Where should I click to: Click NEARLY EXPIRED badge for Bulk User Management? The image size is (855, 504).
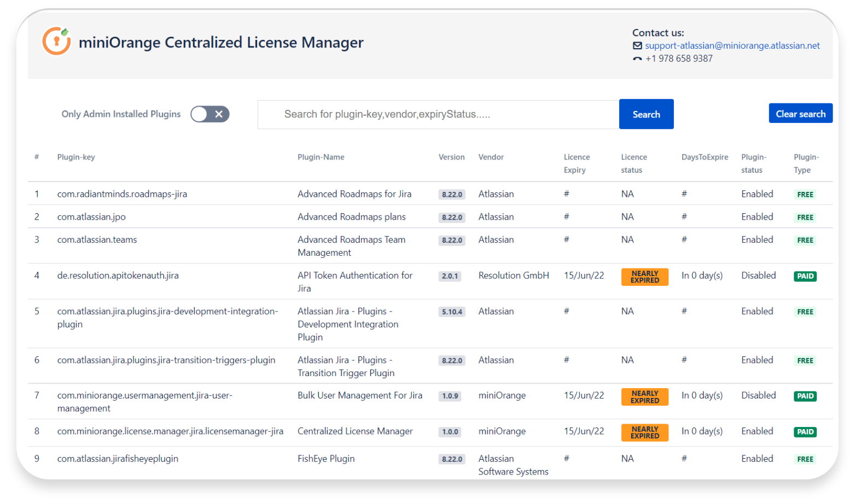645,397
